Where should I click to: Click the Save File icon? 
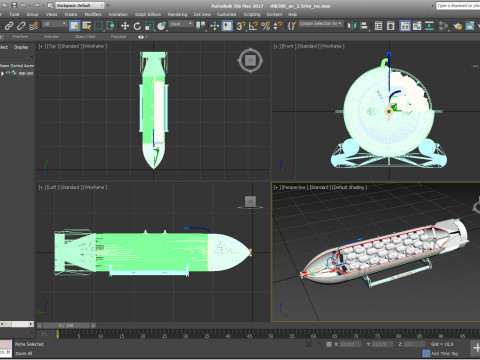(14, 5)
